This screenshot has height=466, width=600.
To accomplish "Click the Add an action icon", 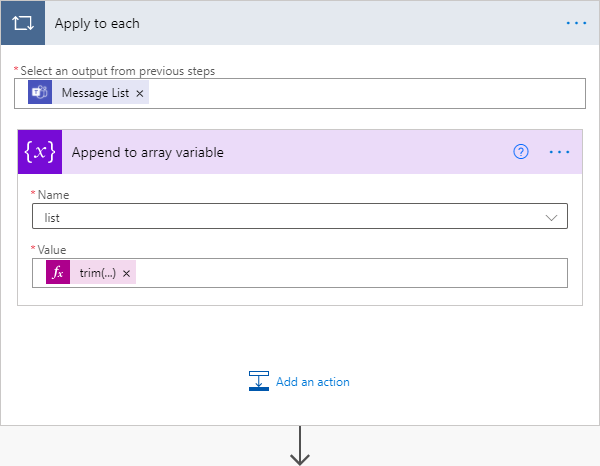I will 259,381.
